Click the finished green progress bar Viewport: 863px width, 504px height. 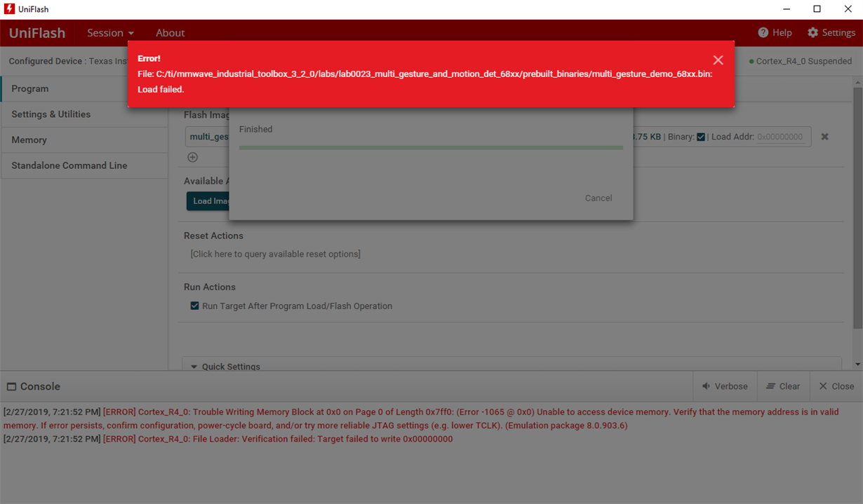431,148
